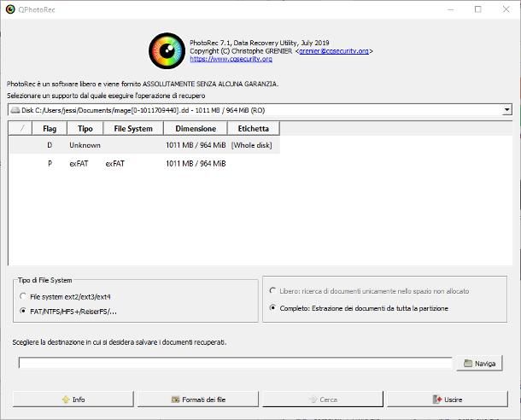Select Libero unallocated space option
Viewport: 521px width, 420px height.
click(369, 291)
